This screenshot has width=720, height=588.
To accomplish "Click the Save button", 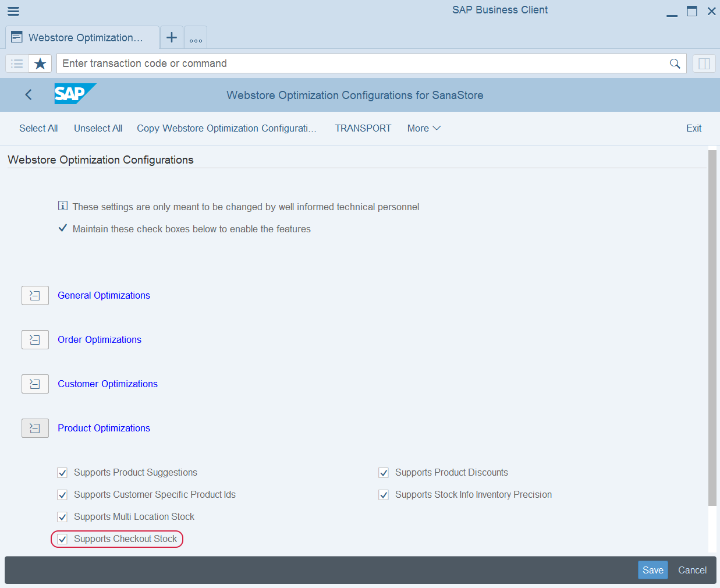I will [x=653, y=570].
